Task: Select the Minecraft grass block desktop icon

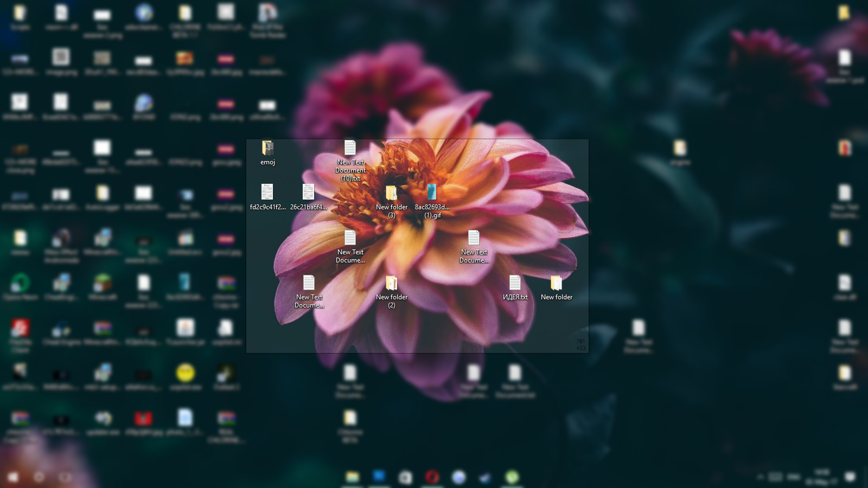Action: point(103,283)
